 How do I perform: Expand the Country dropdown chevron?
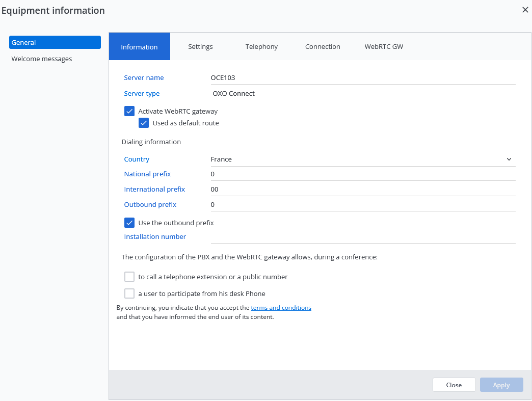coord(509,159)
